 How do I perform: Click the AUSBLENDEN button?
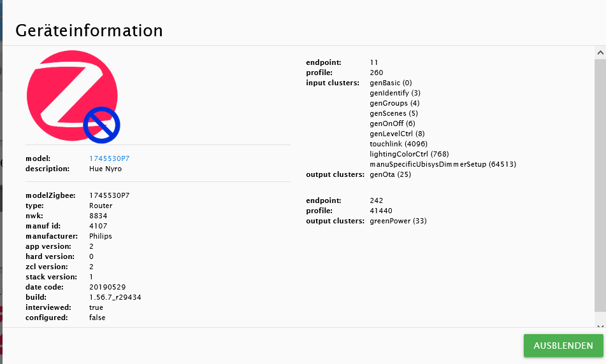coord(563,345)
